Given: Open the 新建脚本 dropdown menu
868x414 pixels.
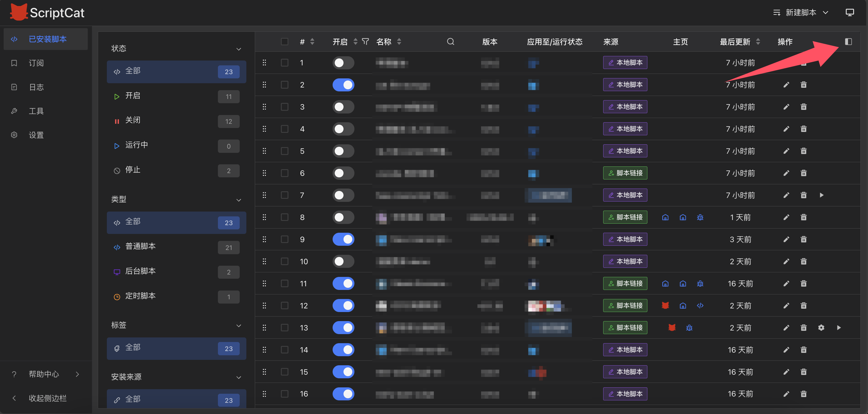Looking at the screenshot, I should 801,12.
